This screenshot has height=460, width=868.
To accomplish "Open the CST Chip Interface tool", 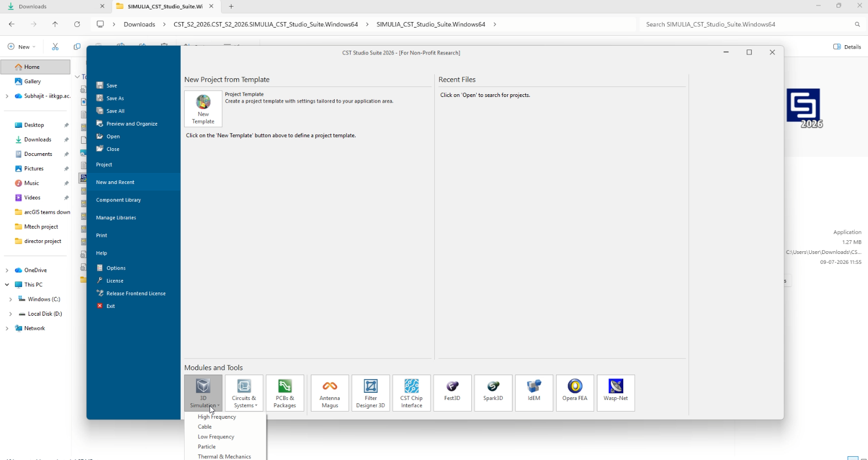I will 411,393.
